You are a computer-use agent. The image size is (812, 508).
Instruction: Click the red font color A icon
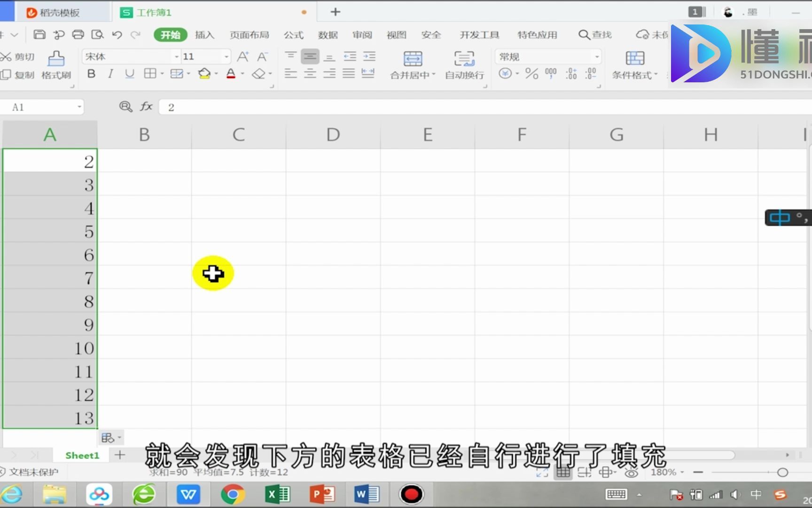[x=231, y=74]
